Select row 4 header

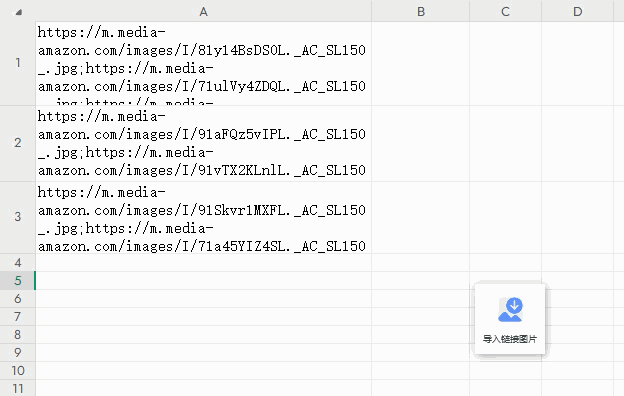tap(18, 263)
